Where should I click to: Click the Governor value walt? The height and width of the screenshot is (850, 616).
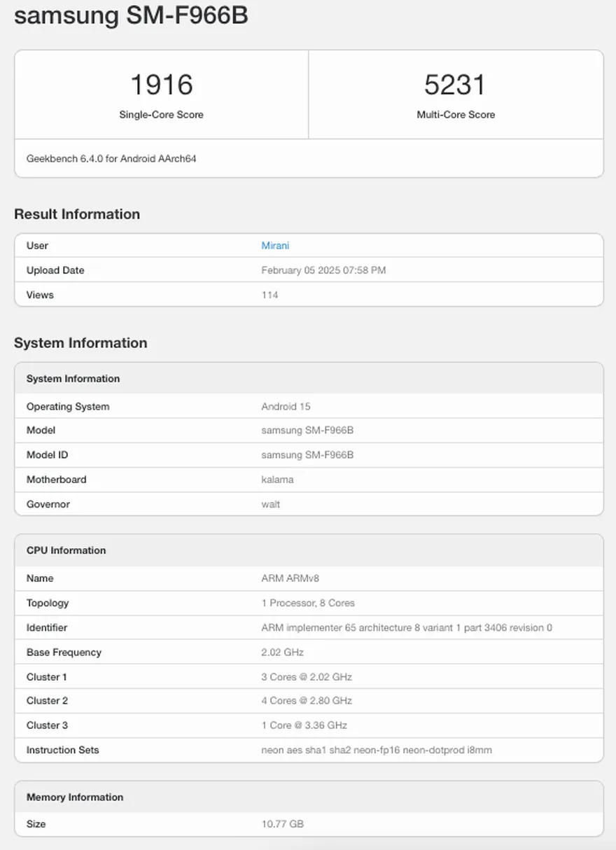point(270,504)
